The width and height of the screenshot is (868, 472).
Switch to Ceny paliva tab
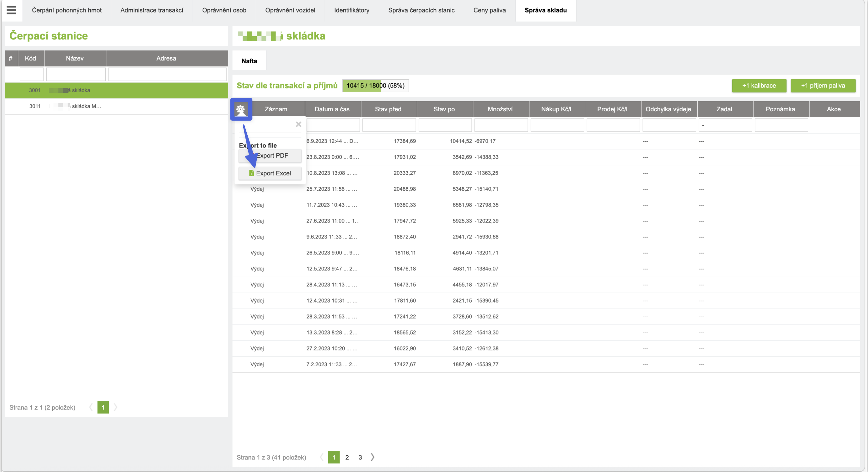coord(489,10)
